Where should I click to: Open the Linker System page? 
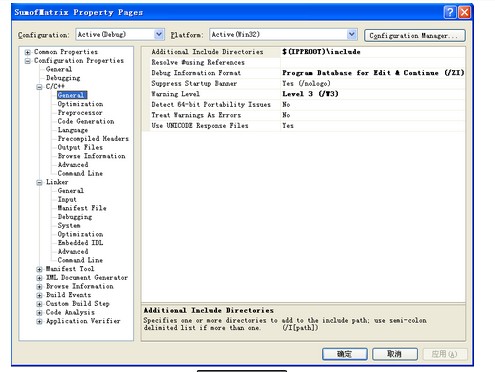tap(69, 225)
